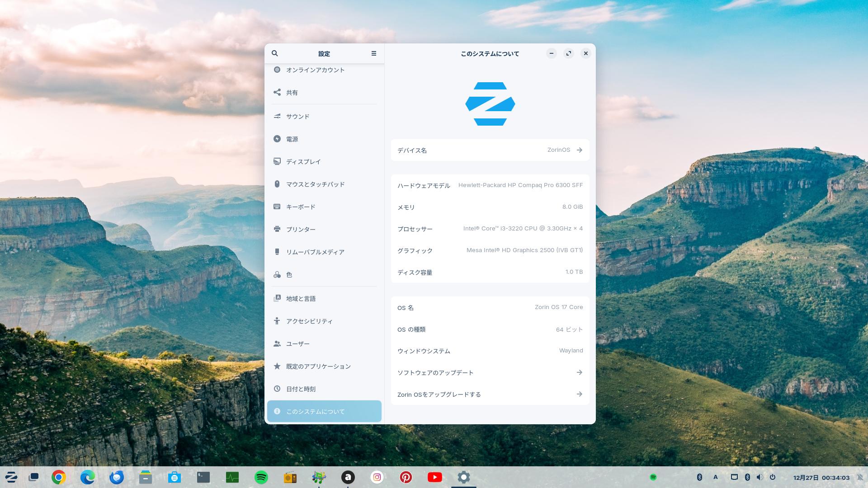Open 電源 power settings
Screen dimensions: 868x488
click(x=324, y=139)
